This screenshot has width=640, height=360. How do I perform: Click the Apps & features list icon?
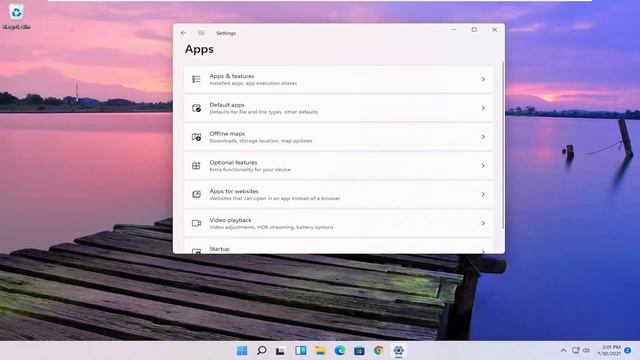click(x=196, y=79)
